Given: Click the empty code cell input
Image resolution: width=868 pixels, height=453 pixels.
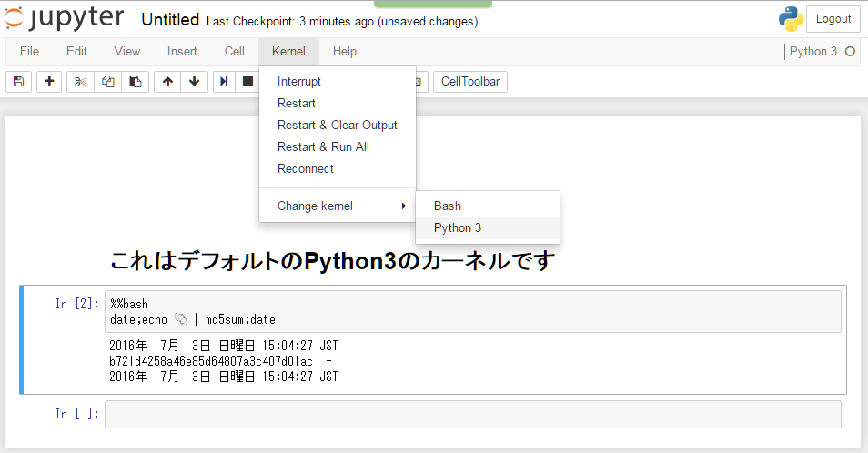Looking at the screenshot, I should 473,414.
